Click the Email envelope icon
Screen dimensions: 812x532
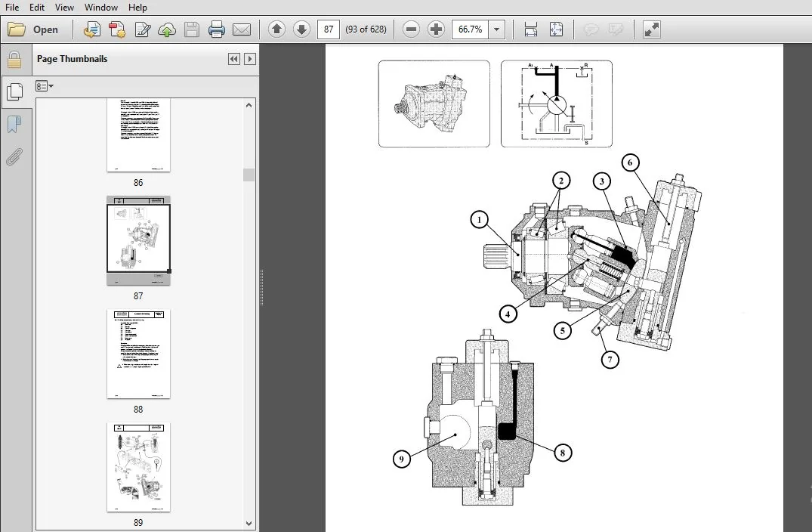point(241,29)
